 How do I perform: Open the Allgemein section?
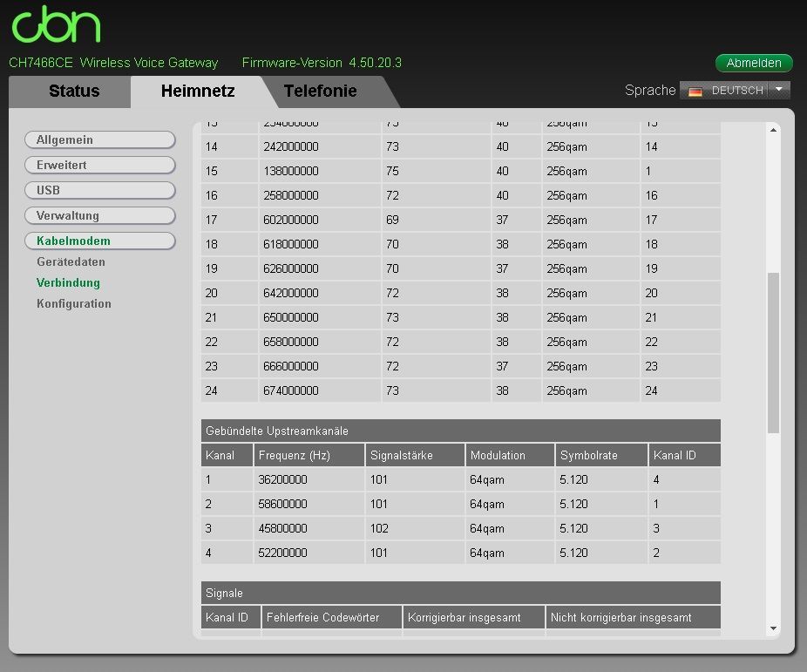pos(100,140)
